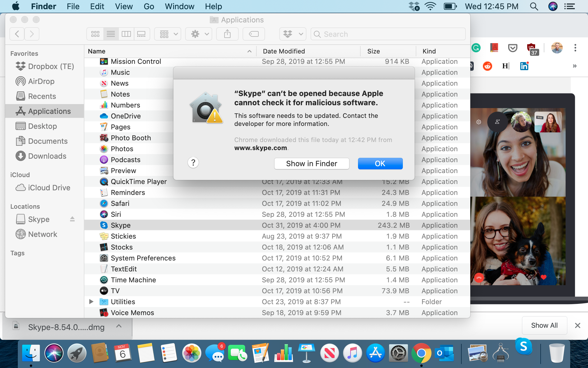Viewport: 588px width, 368px height.
Task: Click the Spotlight search icon
Action: point(534,6)
